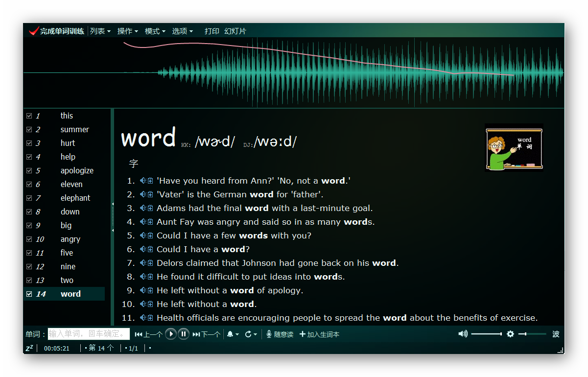Toggle the checkbox for 'elephant'
The width and height of the screenshot is (588, 377).
[29, 198]
